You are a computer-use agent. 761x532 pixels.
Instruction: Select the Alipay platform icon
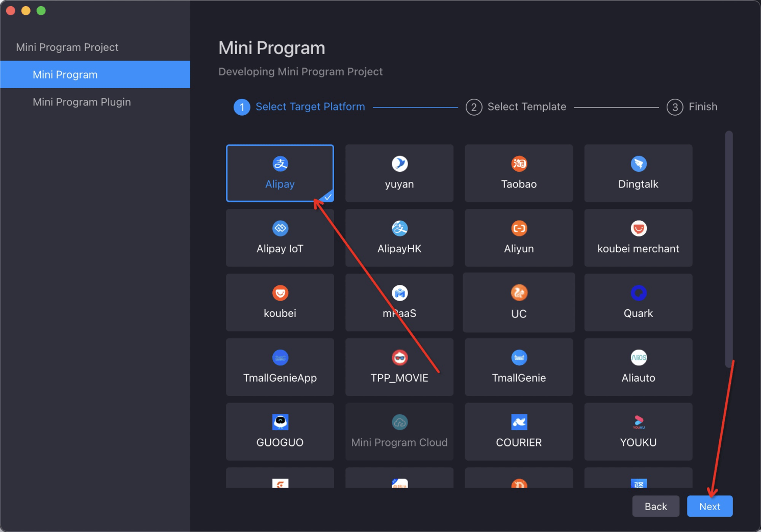pos(280,164)
